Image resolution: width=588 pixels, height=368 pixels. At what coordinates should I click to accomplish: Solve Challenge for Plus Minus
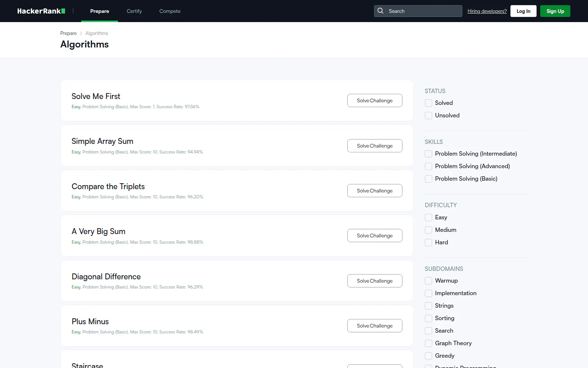[374, 326]
